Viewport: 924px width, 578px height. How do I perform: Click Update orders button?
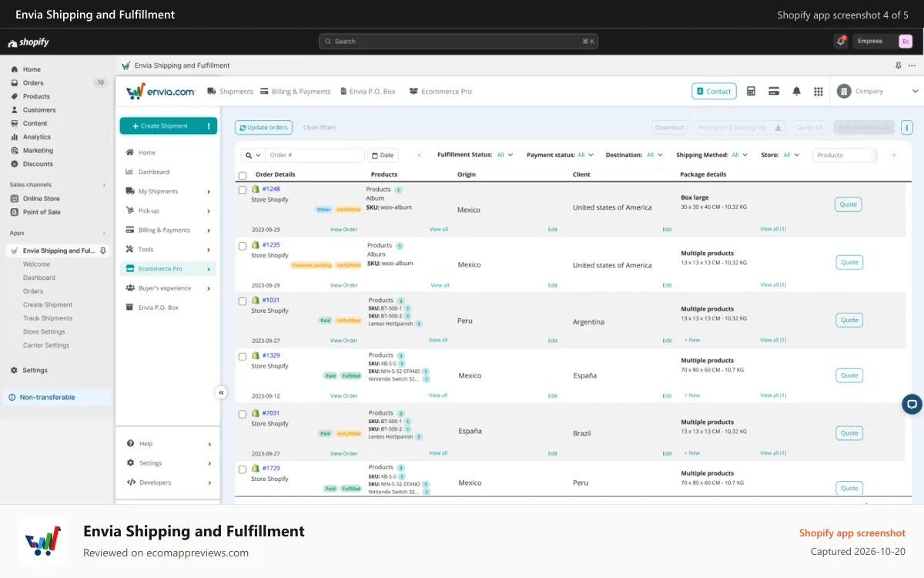(263, 128)
